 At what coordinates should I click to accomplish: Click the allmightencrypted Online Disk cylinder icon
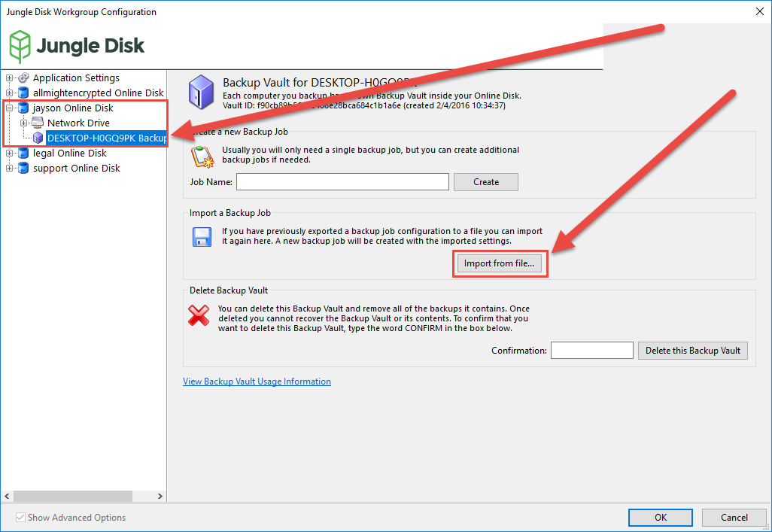pyautogui.click(x=23, y=93)
